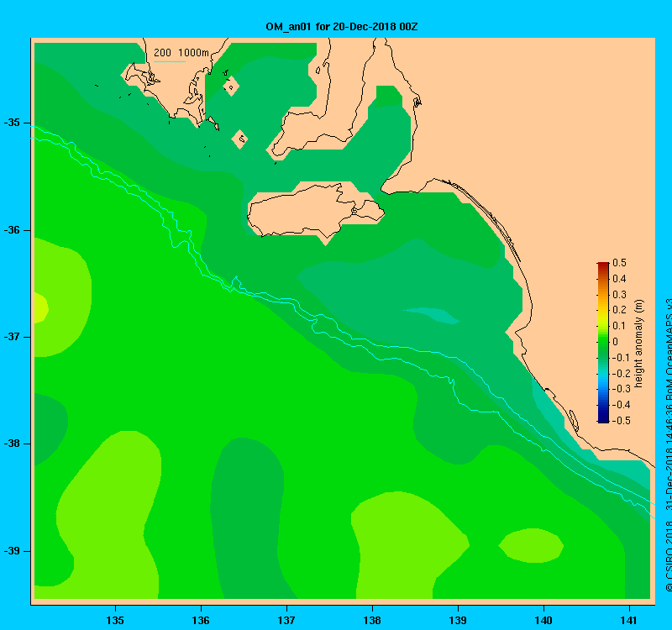This screenshot has width=672, height=630.
Task: Click the '-0.2' color bar label
Action: point(621,373)
